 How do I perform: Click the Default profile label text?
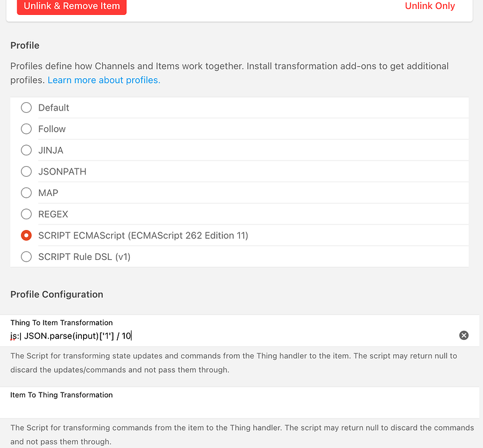pyautogui.click(x=54, y=108)
